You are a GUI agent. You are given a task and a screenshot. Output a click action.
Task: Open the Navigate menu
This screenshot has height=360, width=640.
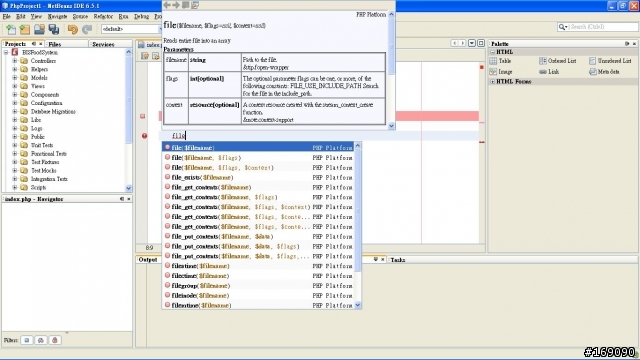[57, 17]
